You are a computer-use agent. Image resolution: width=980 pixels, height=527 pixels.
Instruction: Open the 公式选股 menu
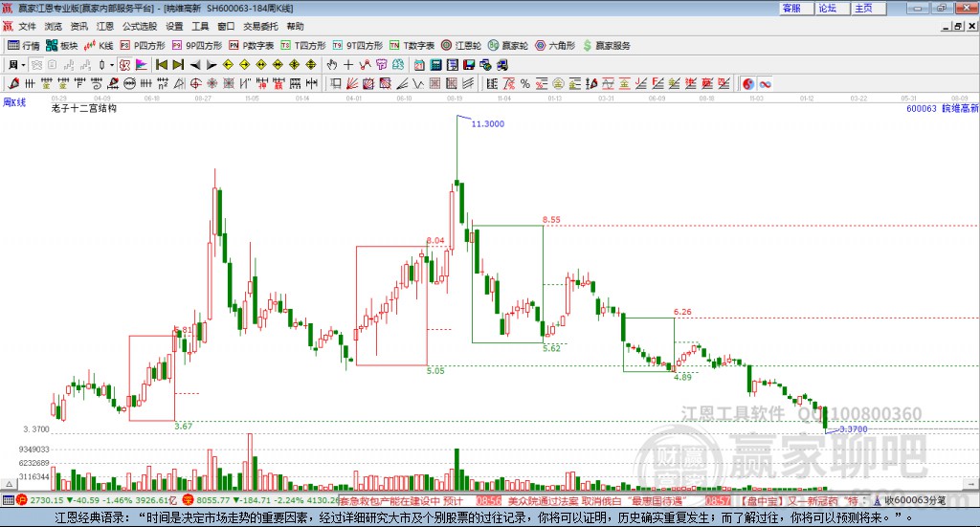coord(140,26)
